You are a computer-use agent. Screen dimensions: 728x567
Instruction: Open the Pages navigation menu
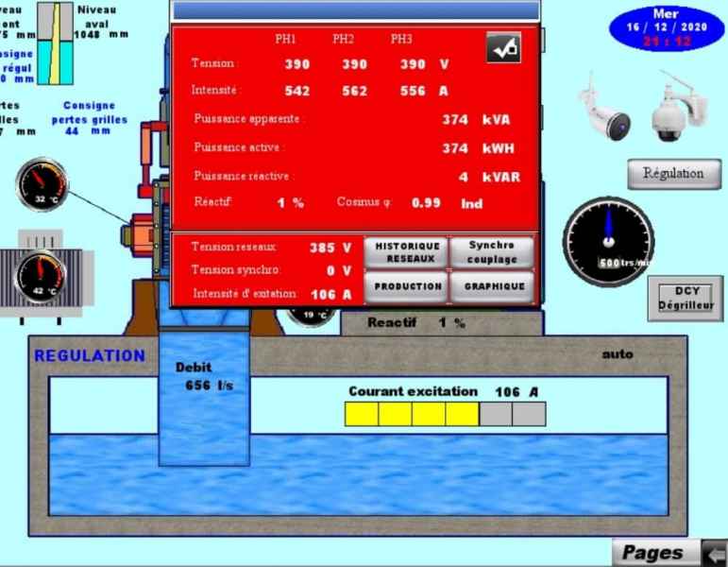point(654,553)
